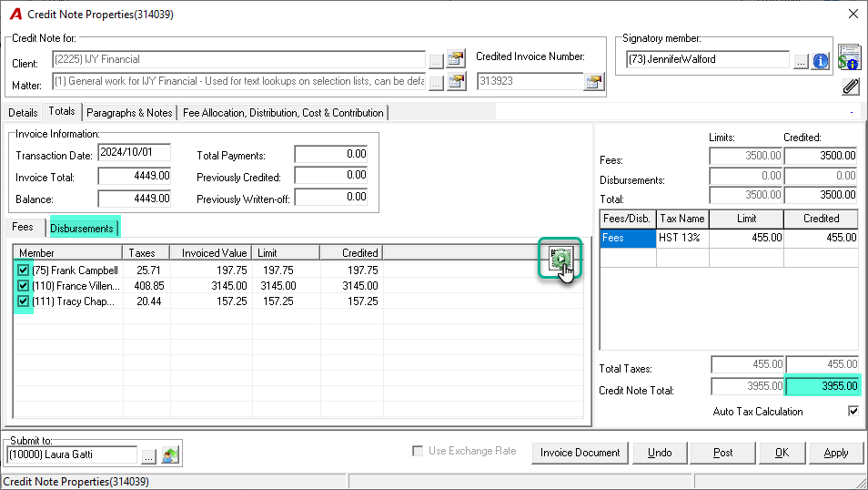868x490 pixels.
Task: Open the Paragraphs & Notes tab
Action: (x=129, y=113)
